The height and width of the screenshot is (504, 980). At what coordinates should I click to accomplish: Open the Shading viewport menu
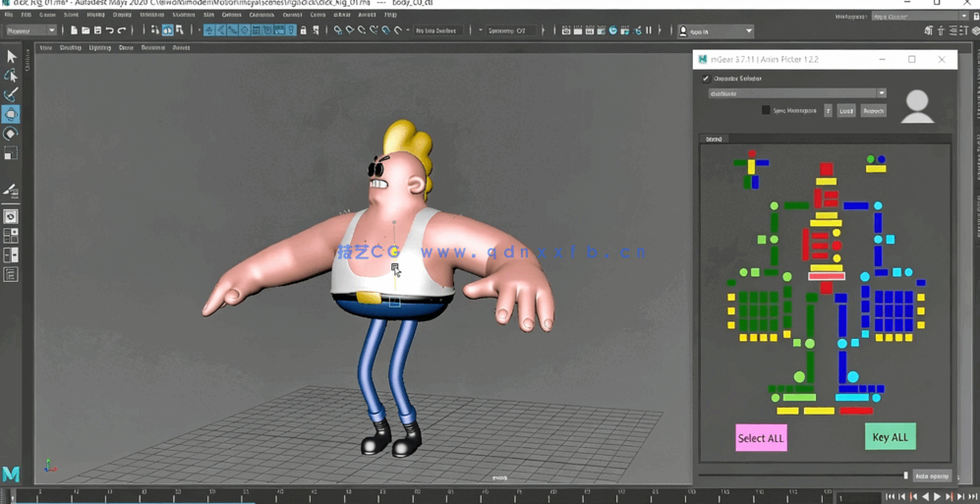71,47
